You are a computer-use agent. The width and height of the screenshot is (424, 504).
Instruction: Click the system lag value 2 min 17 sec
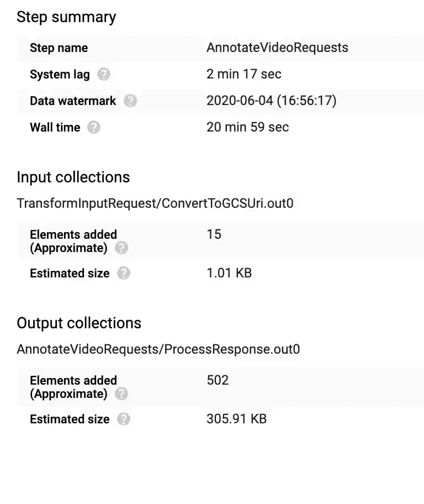(x=243, y=74)
